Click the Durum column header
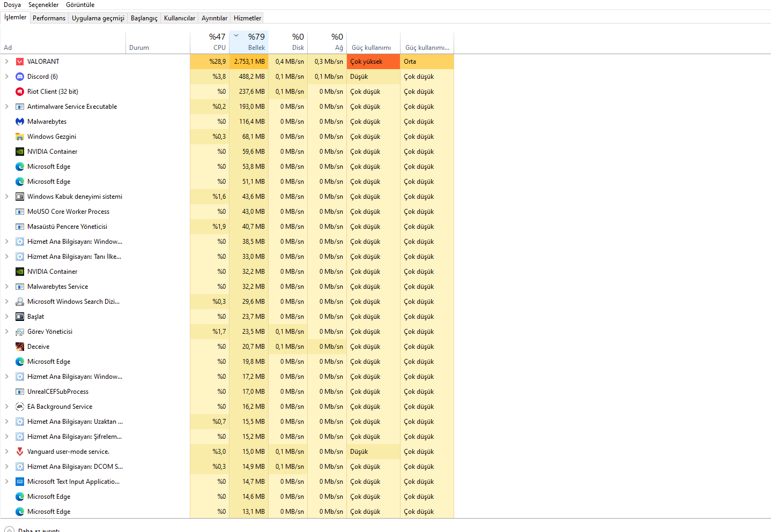This screenshot has height=532, width=771. coord(158,42)
